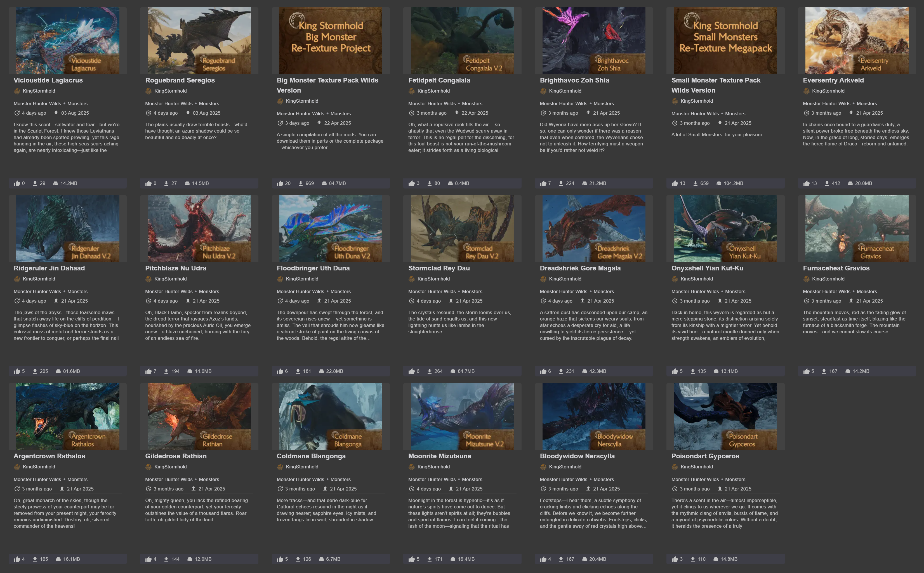Open the Pitchblaze Nu Udra title
Screen dimensions: 924x573
click(x=175, y=268)
